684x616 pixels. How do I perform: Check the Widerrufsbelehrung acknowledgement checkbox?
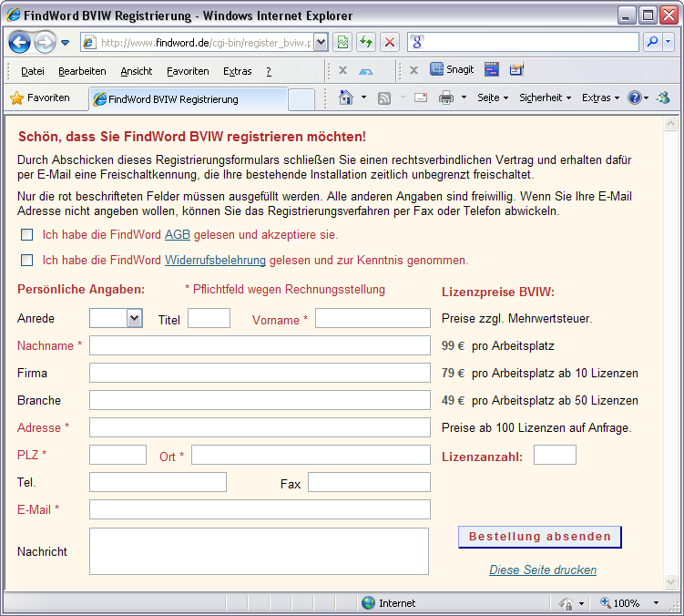coord(27,261)
